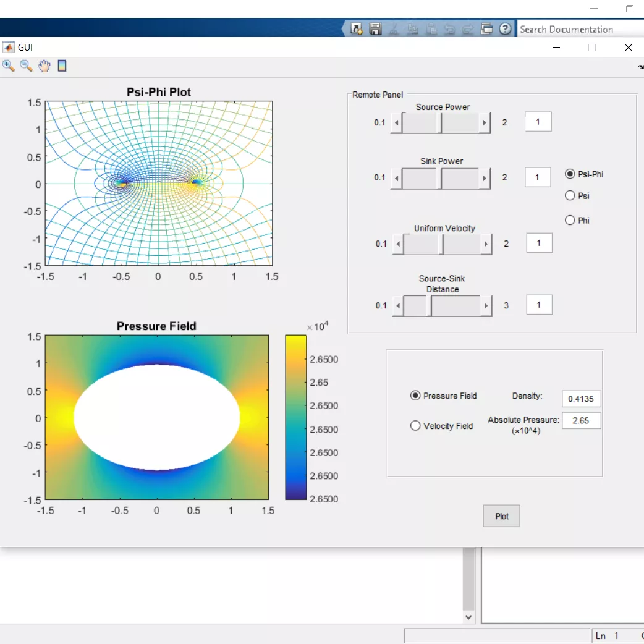
Task: Minimize the main MATLAB window
Action: coord(594,8)
